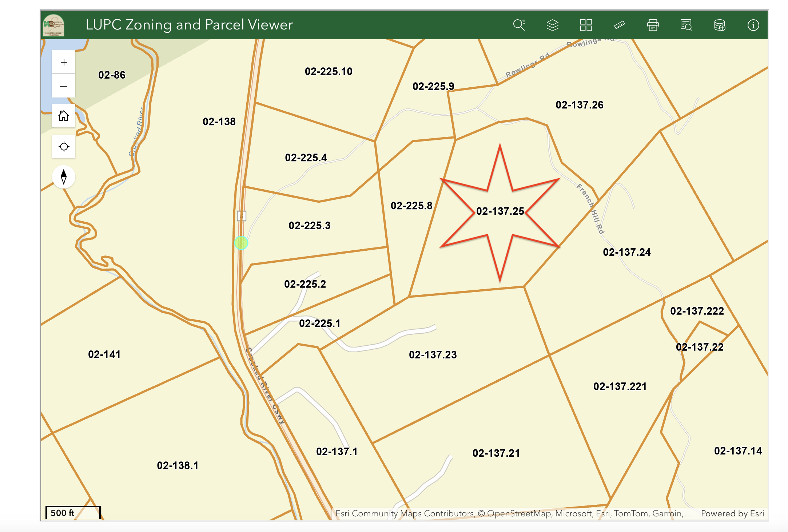
Task: Open the add data tool
Action: (720, 25)
